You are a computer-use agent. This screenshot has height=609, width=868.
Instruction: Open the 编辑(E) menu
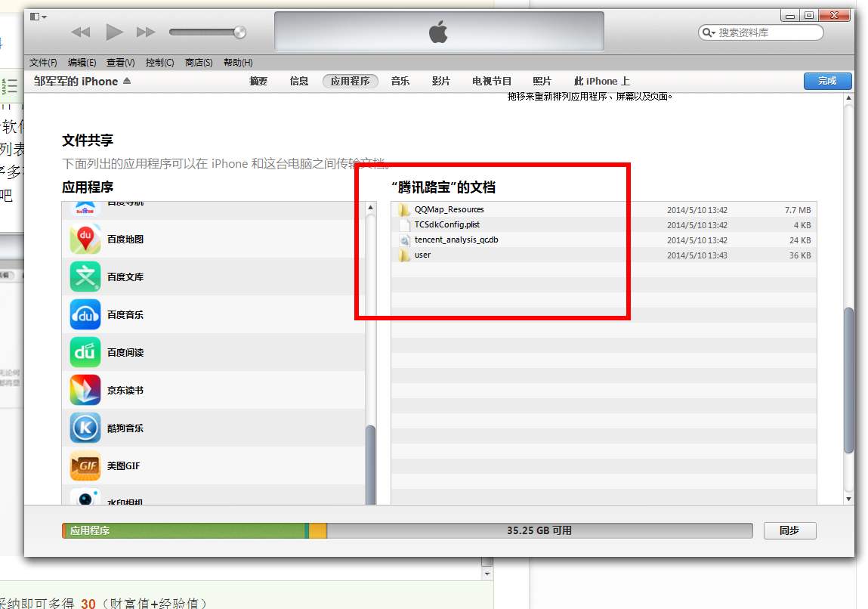(82, 63)
